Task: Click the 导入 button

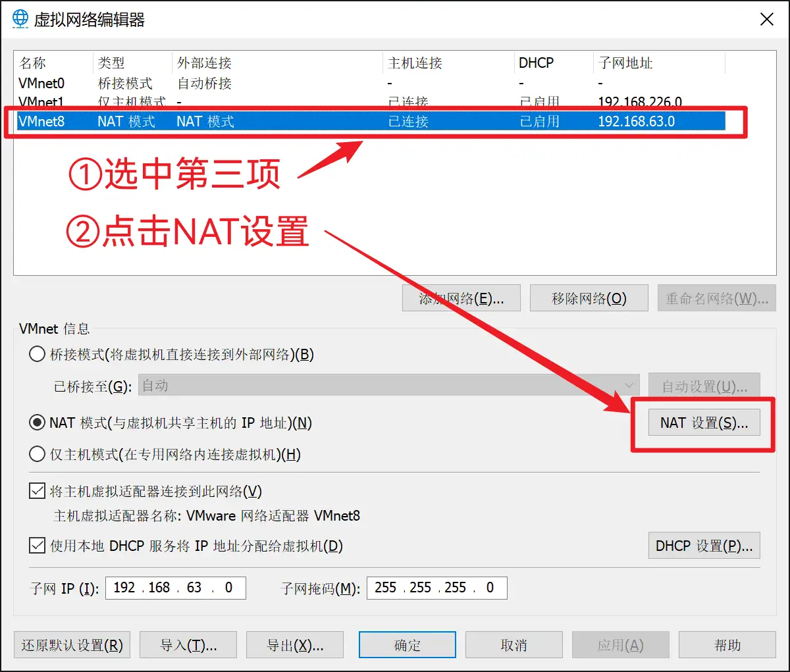Action: (x=188, y=646)
